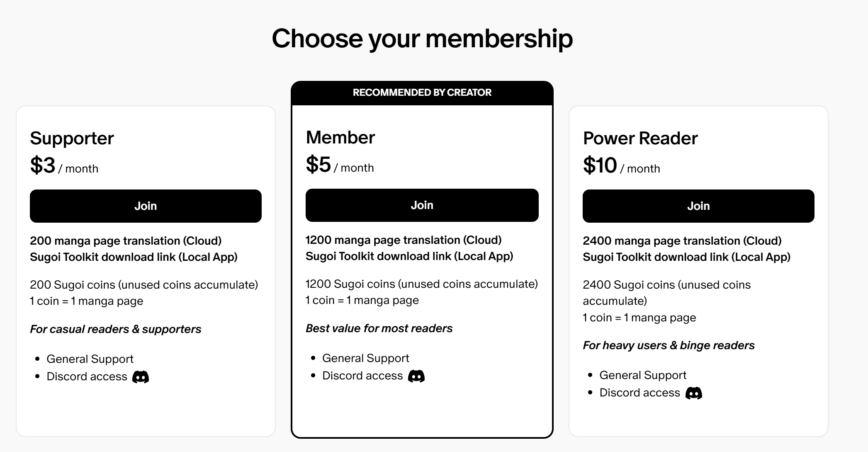Open Sugoi Toolkit download link under Power Reader
Viewport: 868px width, 452px height.
pos(686,257)
